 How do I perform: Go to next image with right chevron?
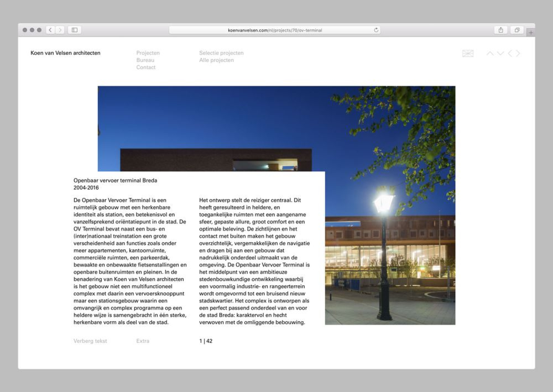(x=518, y=53)
